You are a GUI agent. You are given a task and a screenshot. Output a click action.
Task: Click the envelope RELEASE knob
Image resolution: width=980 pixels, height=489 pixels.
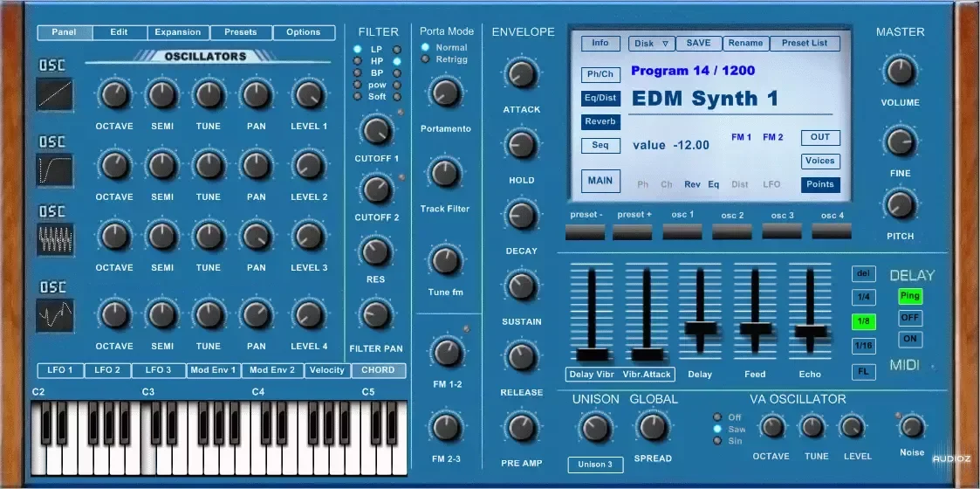(521, 357)
